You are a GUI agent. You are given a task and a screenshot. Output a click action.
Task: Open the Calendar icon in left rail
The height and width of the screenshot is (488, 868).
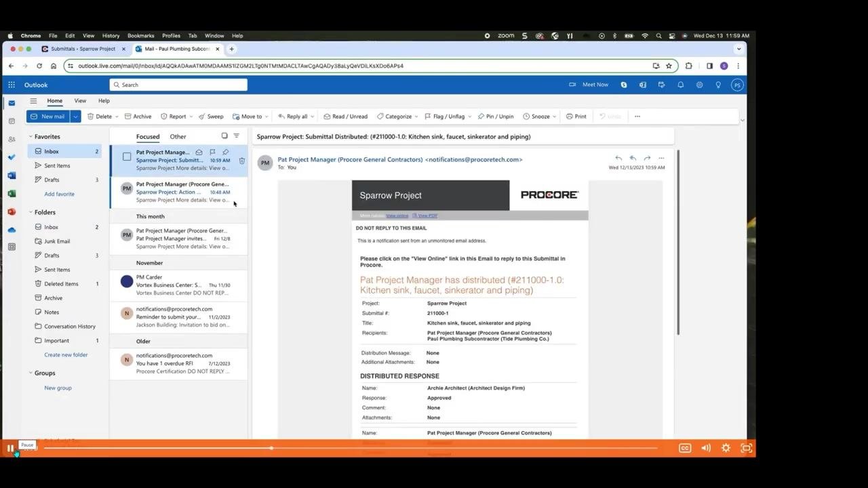tap(12, 121)
